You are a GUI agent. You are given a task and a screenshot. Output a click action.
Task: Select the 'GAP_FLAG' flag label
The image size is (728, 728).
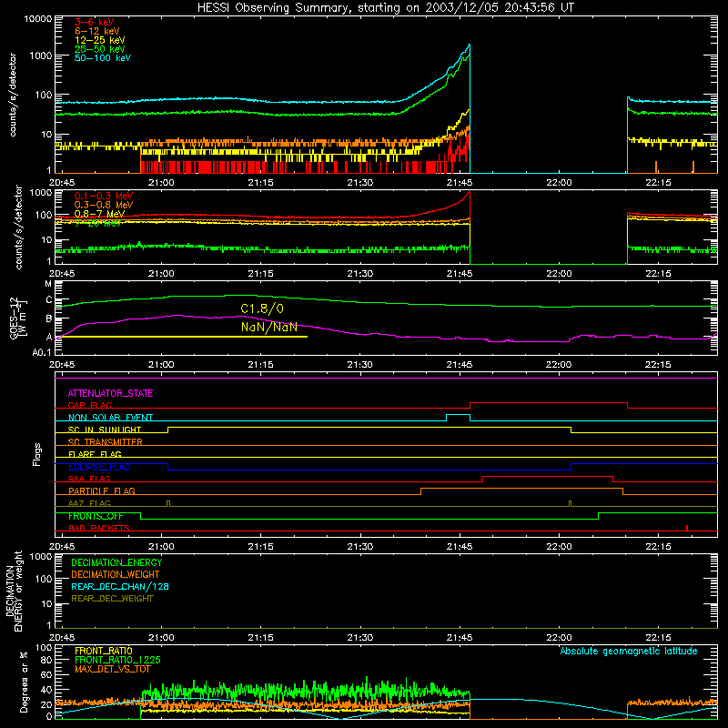(x=89, y=405)
